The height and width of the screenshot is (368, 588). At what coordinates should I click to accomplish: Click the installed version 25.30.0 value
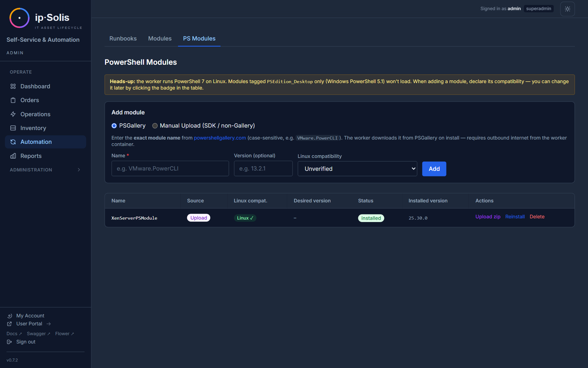coord(418,218)
